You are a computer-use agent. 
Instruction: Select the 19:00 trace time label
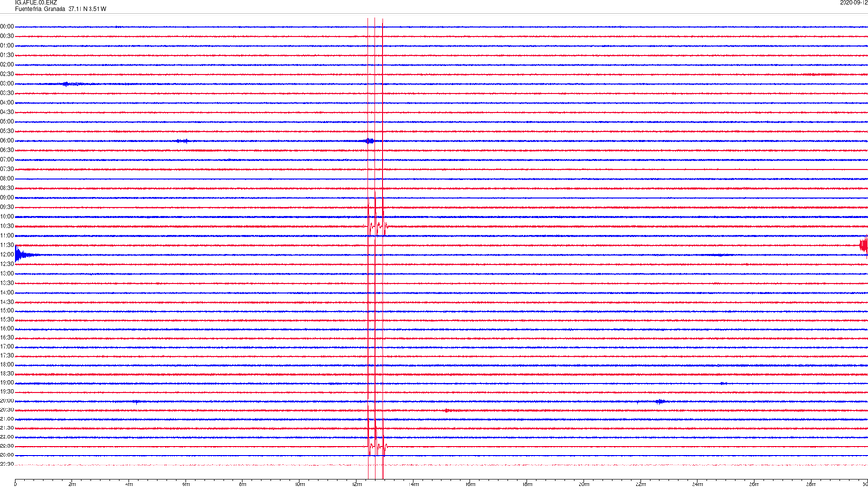point(7,383)
